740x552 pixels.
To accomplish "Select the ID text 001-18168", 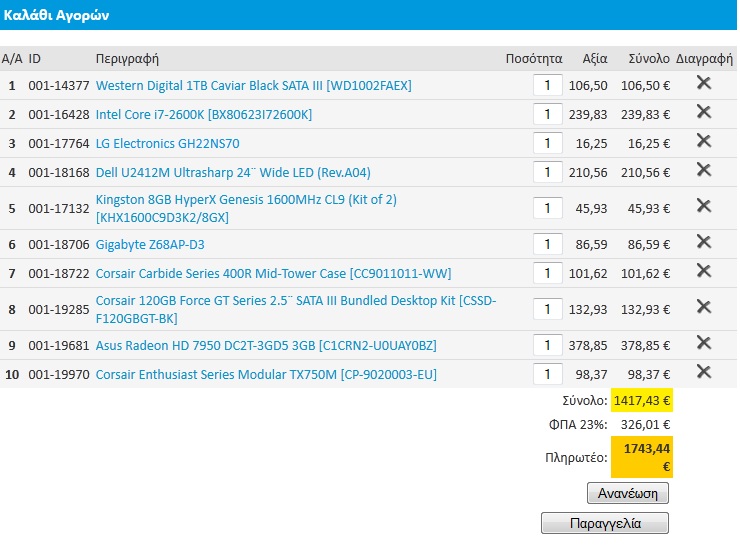I will point(59,173).
